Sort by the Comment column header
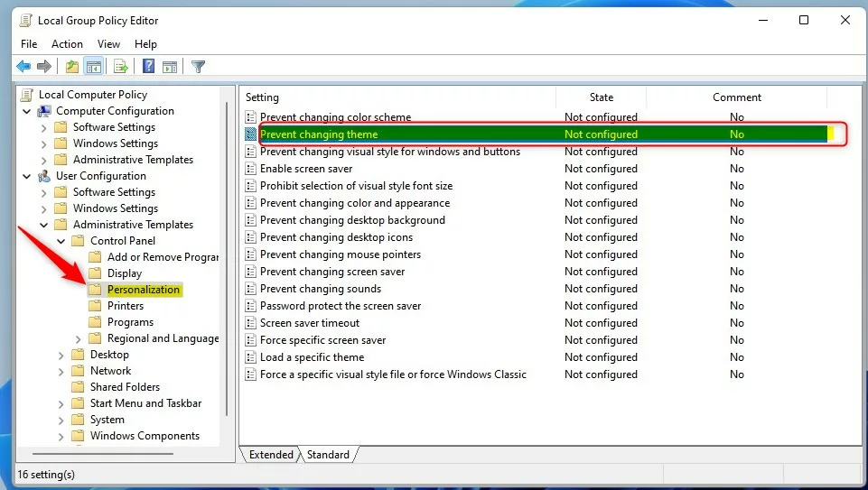This screenshot has width=868, height=490. point(737,97)
